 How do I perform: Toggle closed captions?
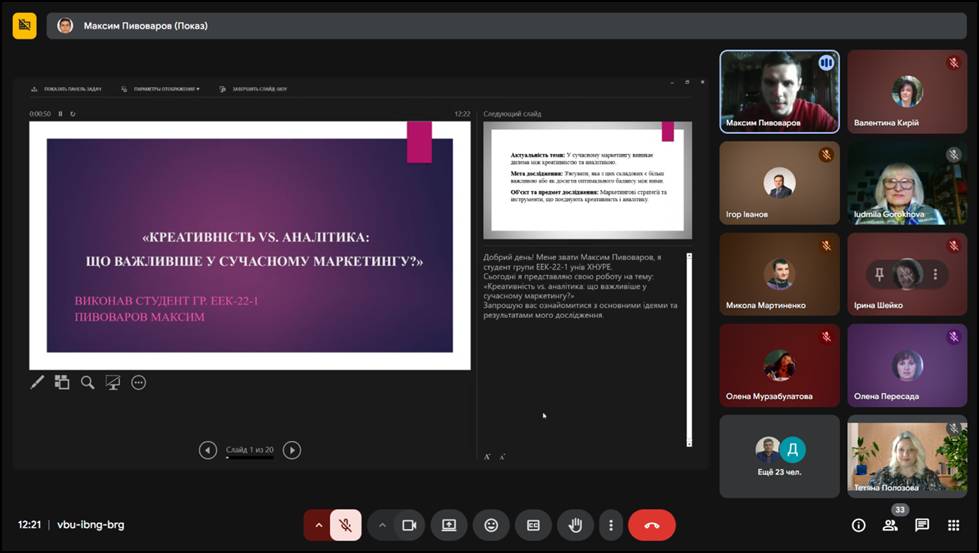(533, 525)
